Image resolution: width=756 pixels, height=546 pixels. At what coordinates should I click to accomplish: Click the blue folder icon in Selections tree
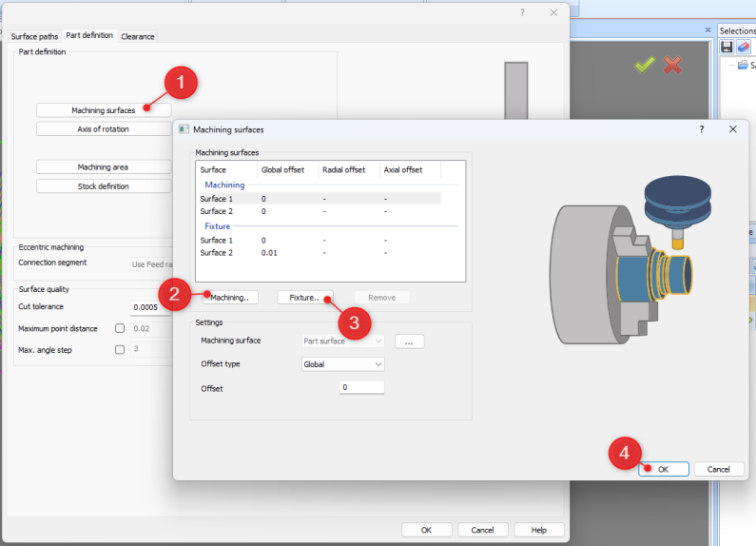click(x=743, y=65)
